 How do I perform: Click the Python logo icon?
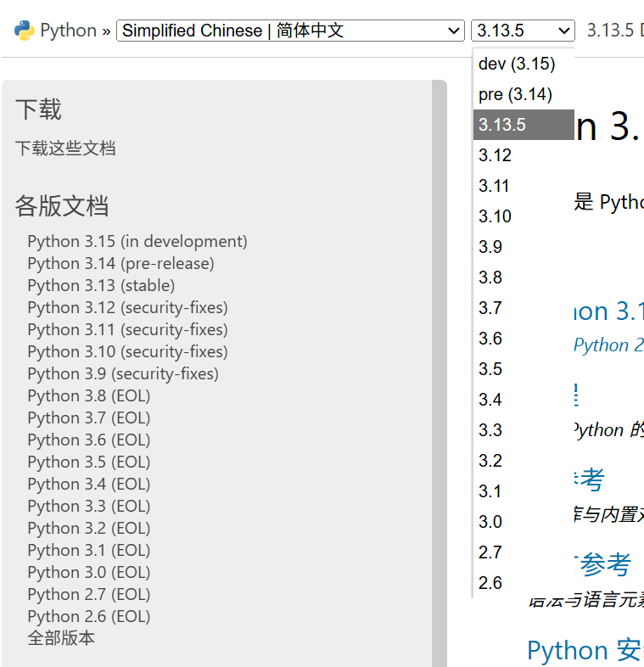click(x=25, y=31)
